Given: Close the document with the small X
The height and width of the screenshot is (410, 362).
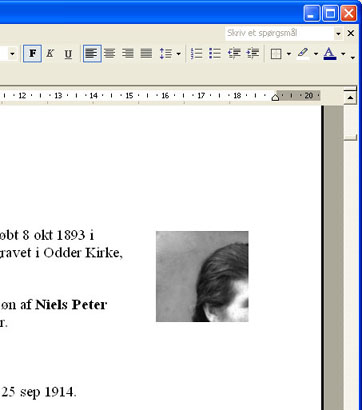Looking at the screenshot, I should tap(351, 33).
